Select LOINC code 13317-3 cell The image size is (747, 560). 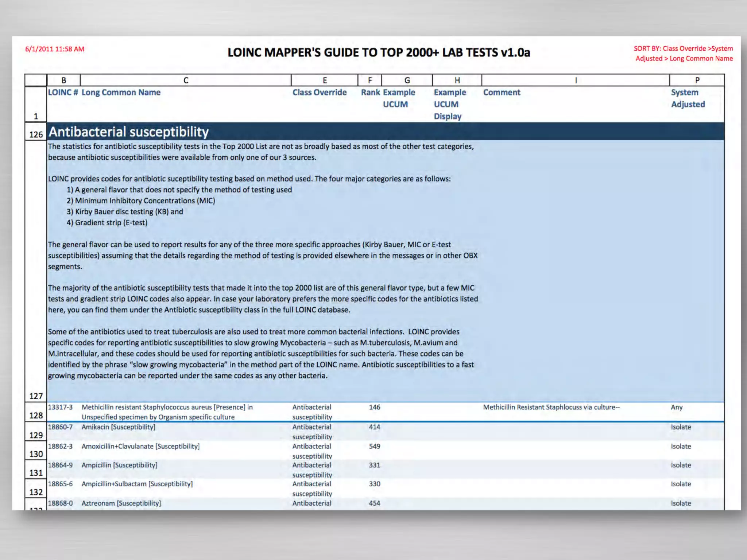[61, 407]
